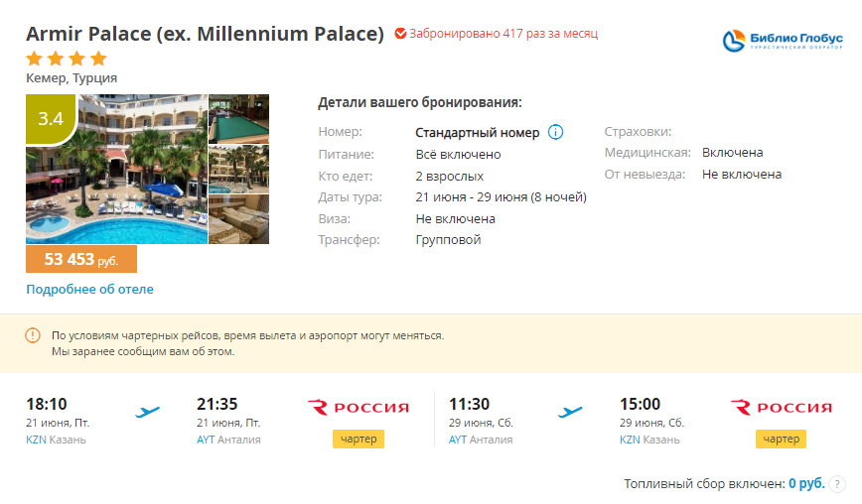Viewport: 862px width, 504px height.
Task: Open the 'Подробнее об отеле' link
Action: pos(89,290)
